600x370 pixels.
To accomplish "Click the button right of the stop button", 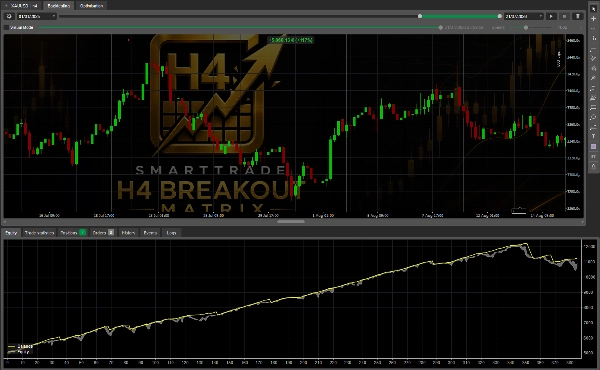I will pyautogui.click(x=577, y=16).
